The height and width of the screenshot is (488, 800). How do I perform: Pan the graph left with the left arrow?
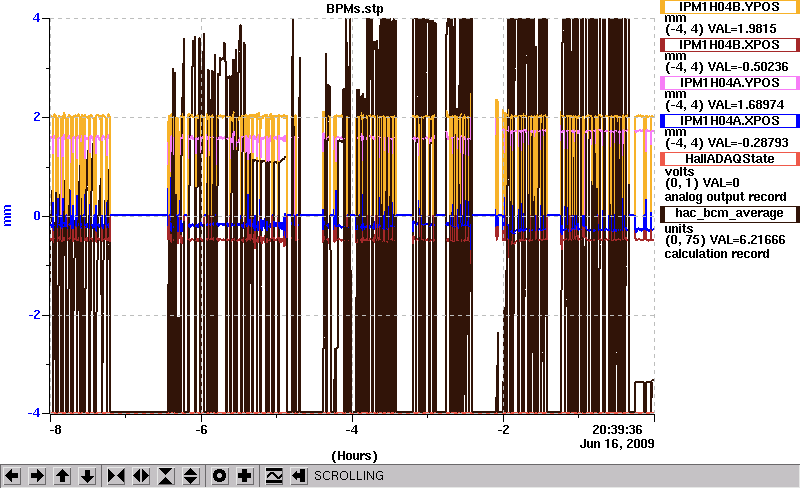click(x=12, y=476)
